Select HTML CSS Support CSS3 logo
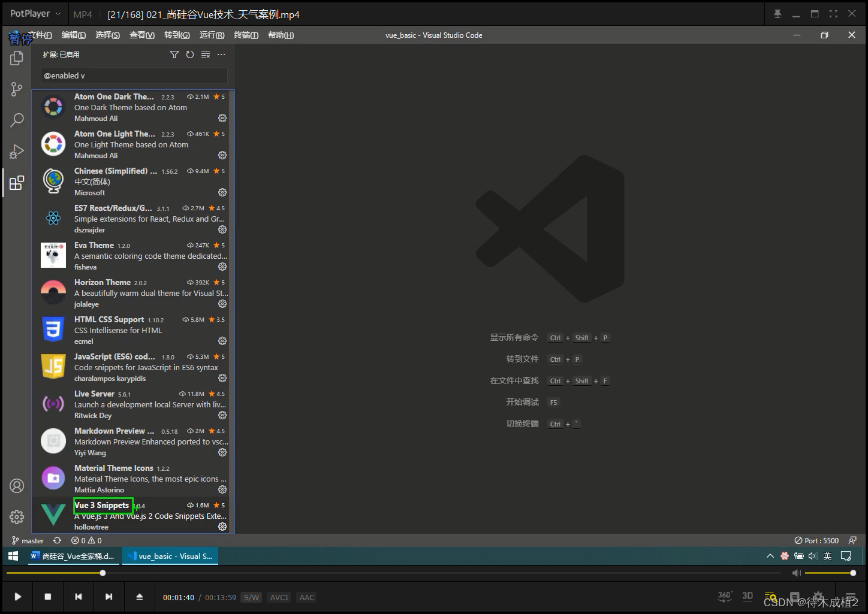868x614 pixels. [x=53, y=330]
